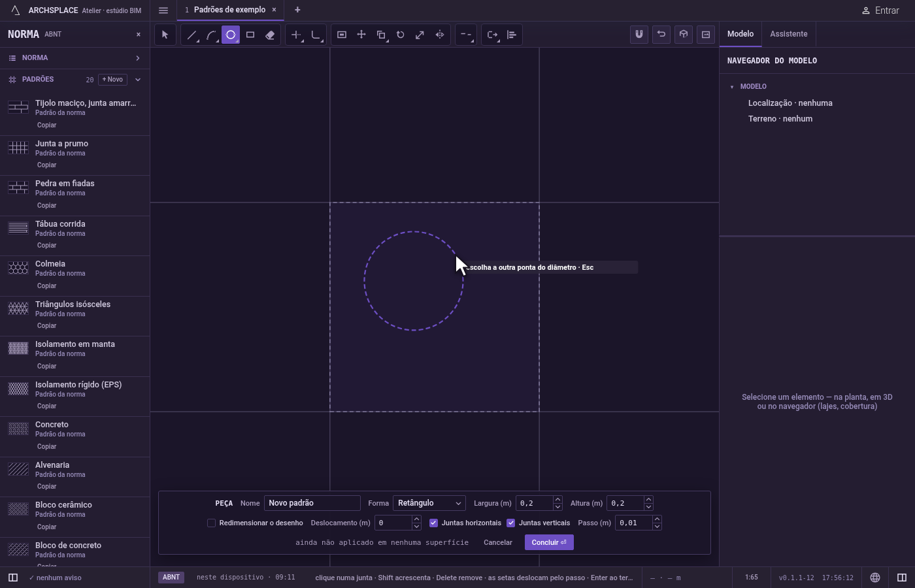The width and height of the screenshot is (915, 588).
Task: Click the Cancelar button
Action: (498, 542)
